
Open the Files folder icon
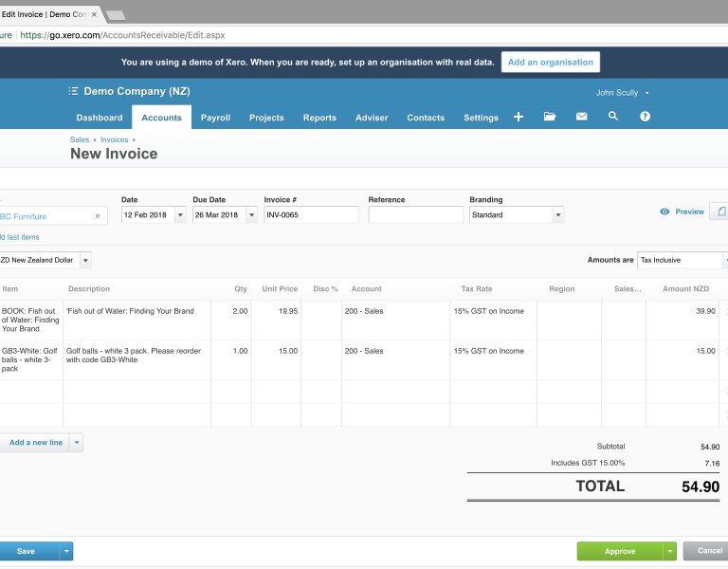point(550,117)
